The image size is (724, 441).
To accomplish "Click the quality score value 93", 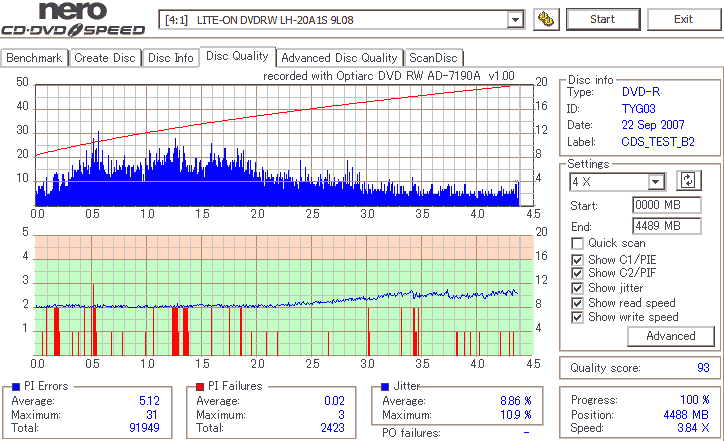I will click(703, 368).
